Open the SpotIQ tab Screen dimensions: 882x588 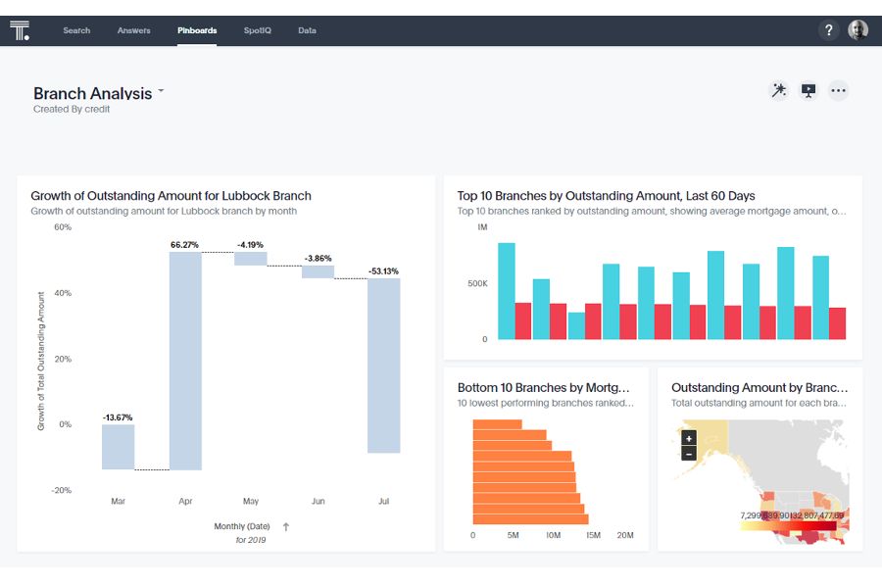click(258, 30)
